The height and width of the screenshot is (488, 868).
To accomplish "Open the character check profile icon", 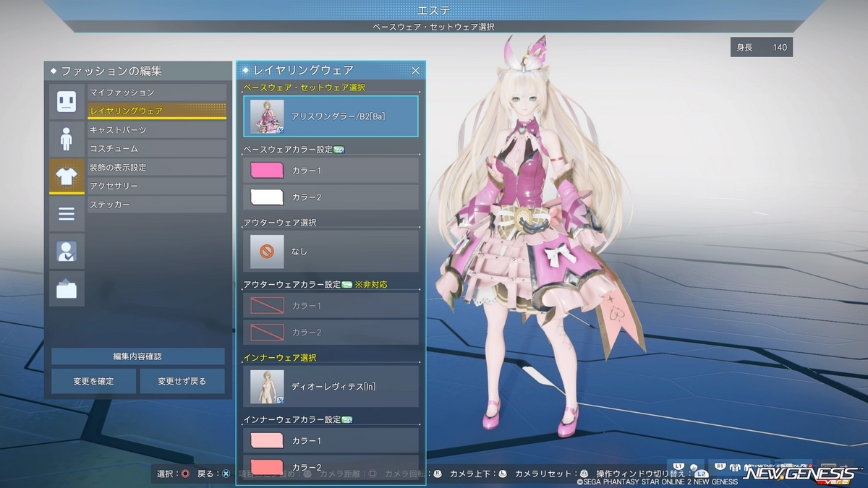I will point(67,252).
